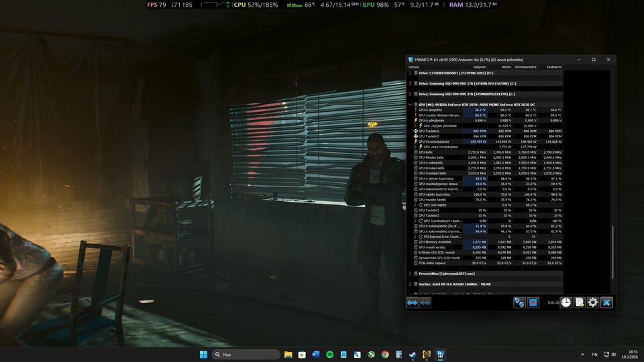
Task: Launch Word from the taskbar
Action: tap(316, 355)
